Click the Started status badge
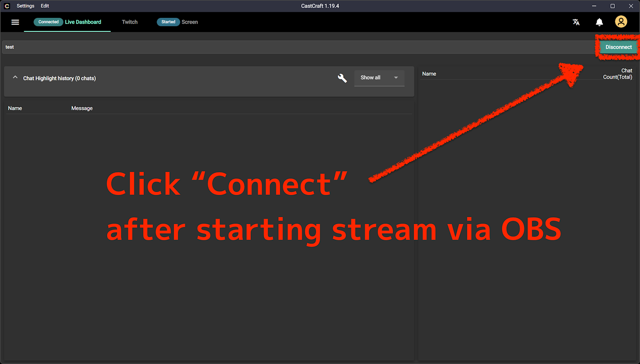640x364 pixels. point(168,22)
